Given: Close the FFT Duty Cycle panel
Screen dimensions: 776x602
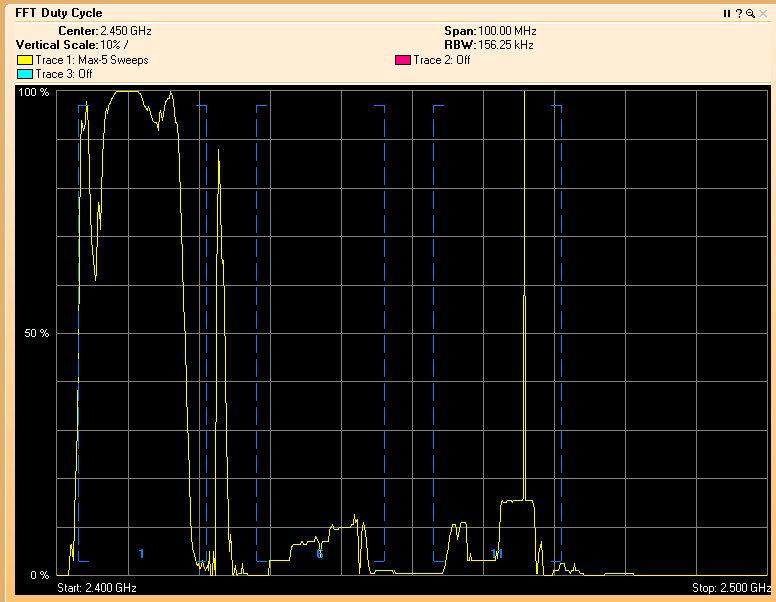Looking at the screenshot, I should [x=762, y=13].
